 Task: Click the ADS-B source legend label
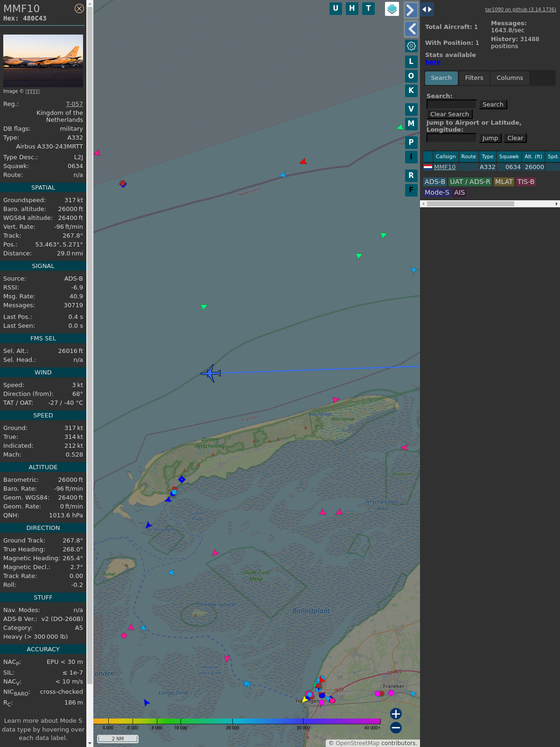coord(435,182)
